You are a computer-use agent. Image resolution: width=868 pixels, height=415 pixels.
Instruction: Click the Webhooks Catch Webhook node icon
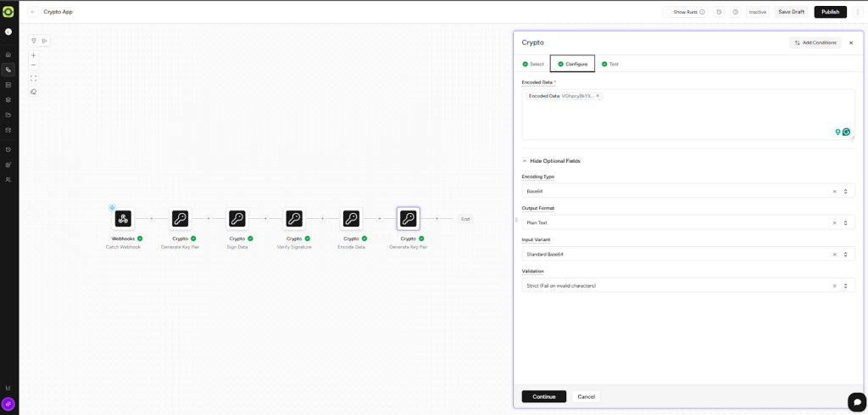pyautogui.click(x=123, y=219)
